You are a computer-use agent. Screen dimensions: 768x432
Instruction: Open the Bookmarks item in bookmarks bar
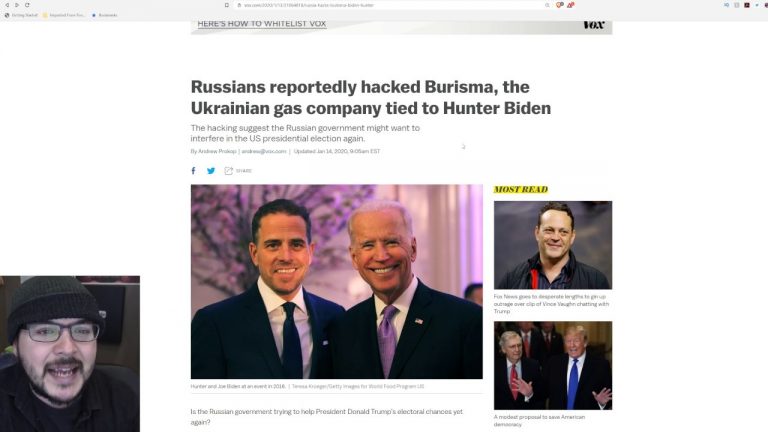[104, 15]
